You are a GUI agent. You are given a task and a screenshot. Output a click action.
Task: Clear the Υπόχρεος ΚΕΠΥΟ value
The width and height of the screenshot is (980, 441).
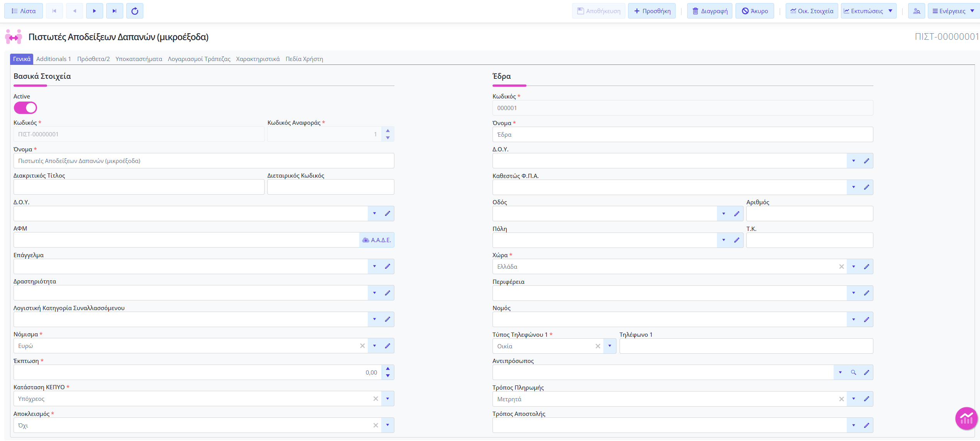click(375, 399)
